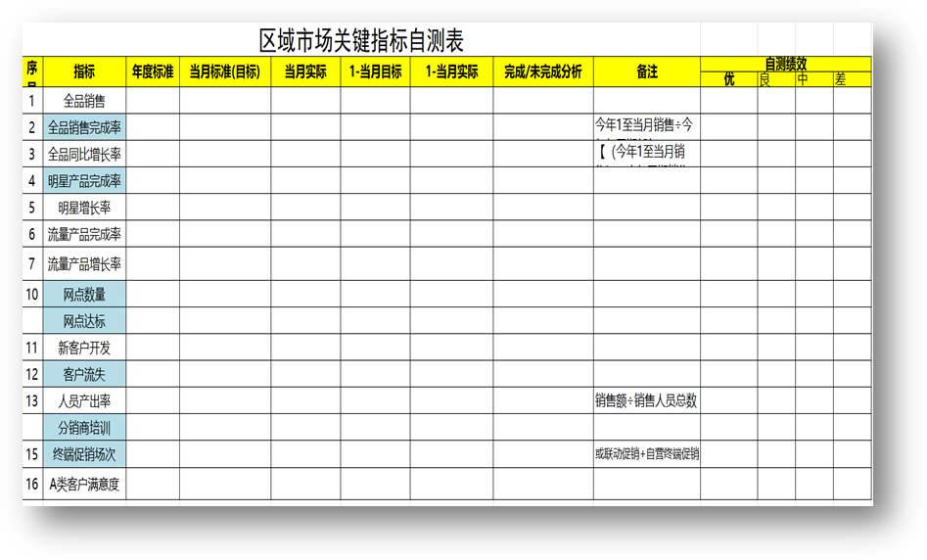Click the A类客户满意度 cell
The image size is (927, 560).
84,484
